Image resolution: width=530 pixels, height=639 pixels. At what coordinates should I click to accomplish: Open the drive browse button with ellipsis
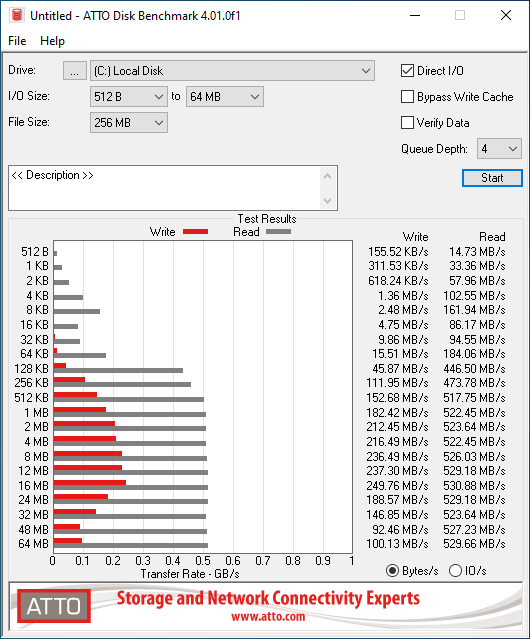[x=75, y=71]
